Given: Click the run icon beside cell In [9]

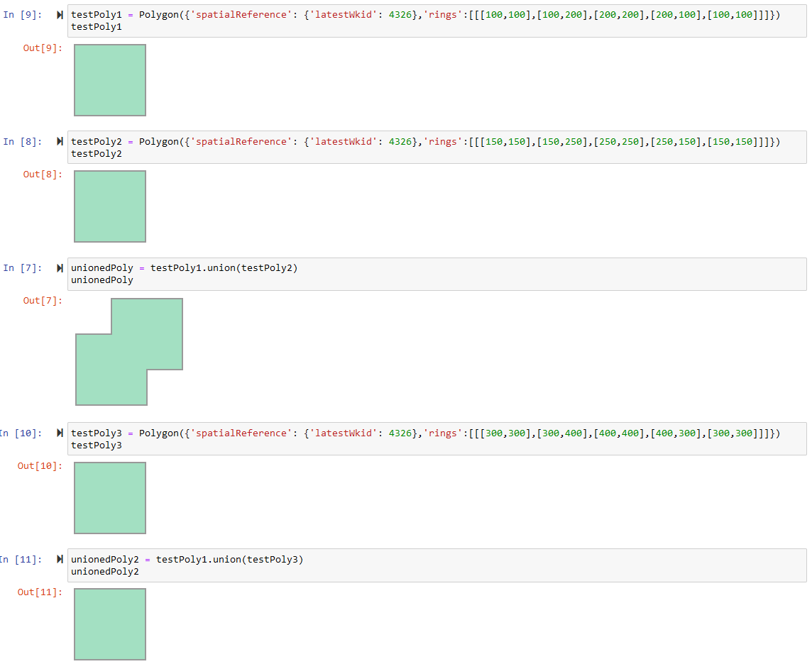Looking at the screenshot, I should pyautogui.click(x=59, y=13).
